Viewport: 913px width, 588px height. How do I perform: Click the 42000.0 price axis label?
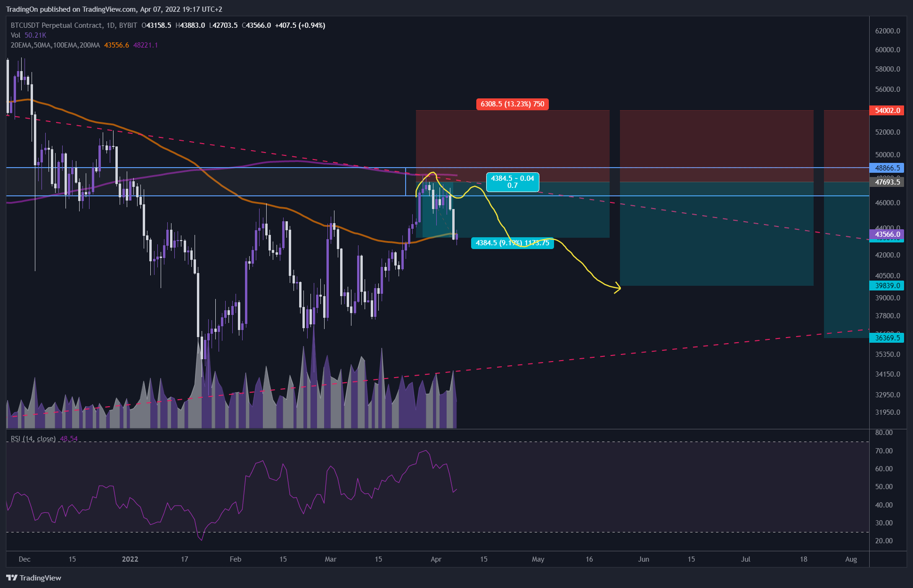pos(887,255)
